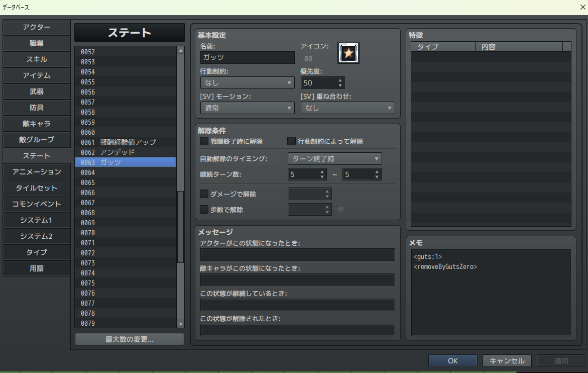This screenshot has width=588, height=373.
Task: Go to the システム1 tab
Action: point(36,220)
